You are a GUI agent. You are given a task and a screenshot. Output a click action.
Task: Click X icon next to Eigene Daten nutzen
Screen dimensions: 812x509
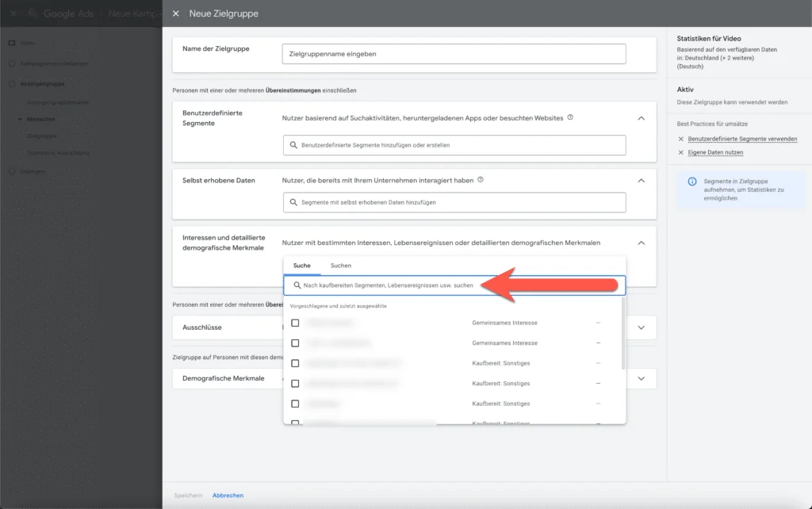[681, 152]
